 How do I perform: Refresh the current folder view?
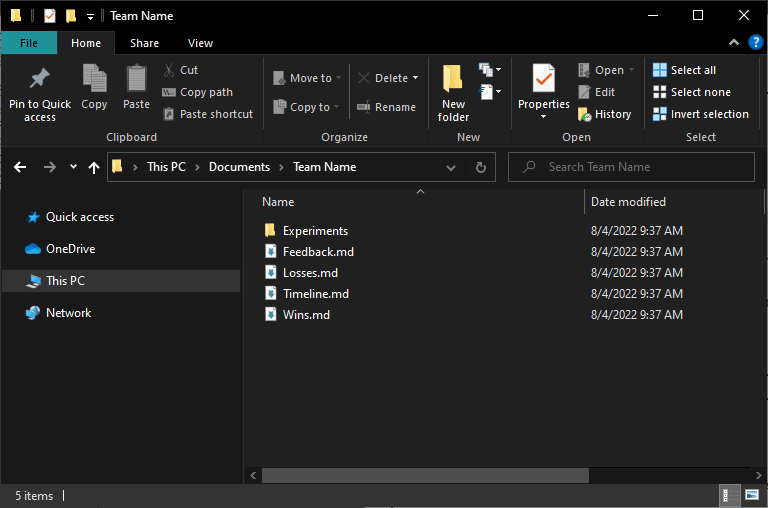pyautogui.click(x=480, y=167)
